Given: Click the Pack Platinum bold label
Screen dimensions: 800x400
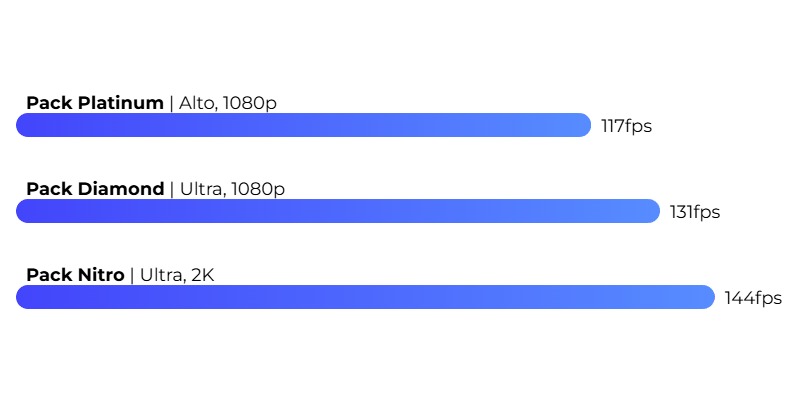Looking at the screenshot, I should point(95,103).
